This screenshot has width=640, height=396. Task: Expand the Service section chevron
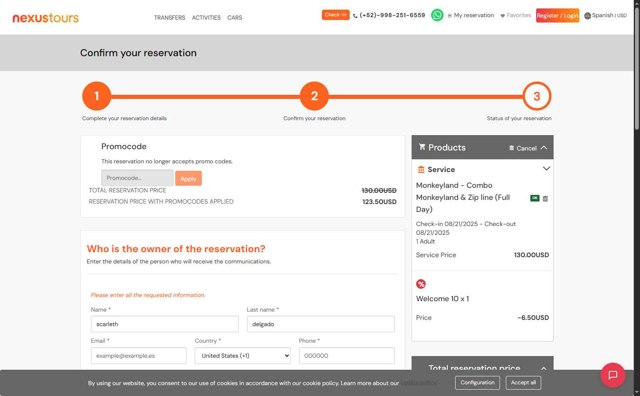point(546,168)
